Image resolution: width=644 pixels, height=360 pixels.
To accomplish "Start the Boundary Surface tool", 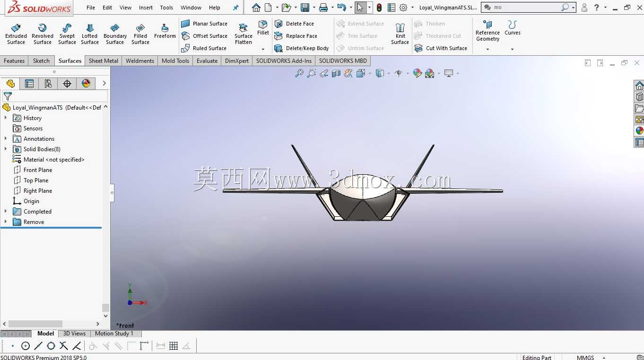I will tap(115, 34).
